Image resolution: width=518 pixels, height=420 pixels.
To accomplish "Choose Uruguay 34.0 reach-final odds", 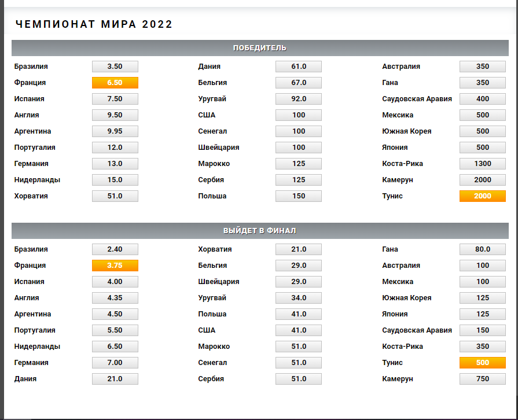I will [x=299, y=298].
